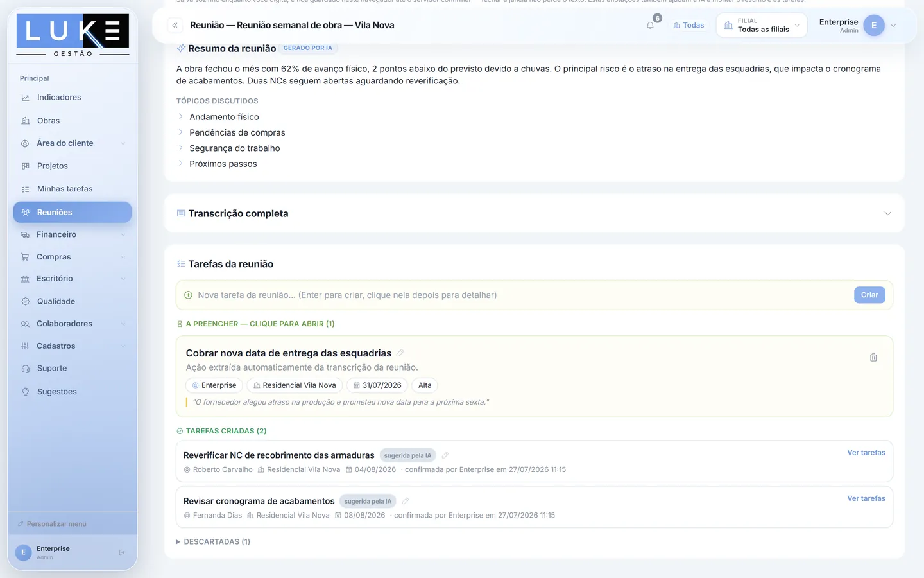Open Minhas tarefas in the sidebar
This screenshot has width=924, height=578.
pyautogui.click(x=73, y=189)
